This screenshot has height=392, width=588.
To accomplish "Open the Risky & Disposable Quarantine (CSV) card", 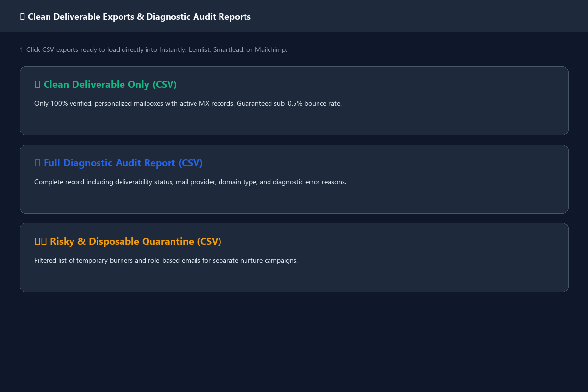I will point(294,257).
